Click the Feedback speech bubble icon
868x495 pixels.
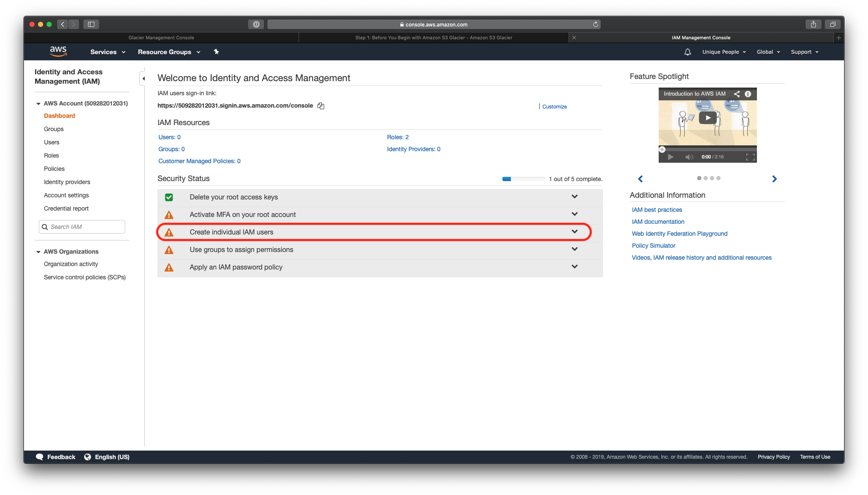point(40,457)
